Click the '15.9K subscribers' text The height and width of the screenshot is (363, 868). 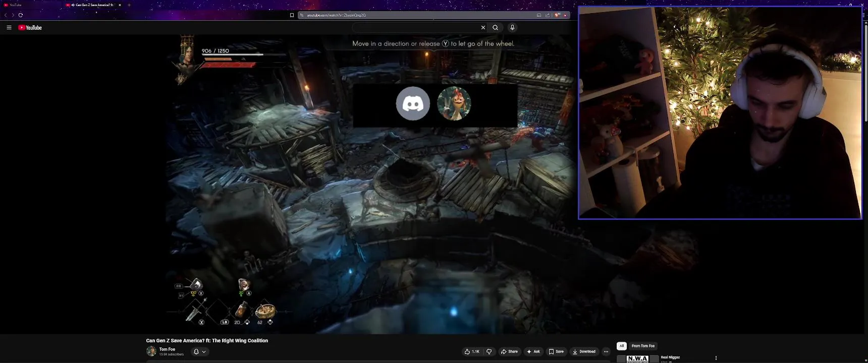pos(172,354)
